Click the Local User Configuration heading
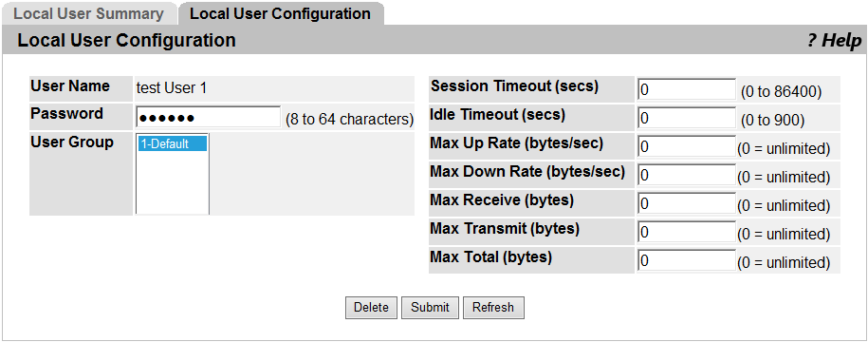 127,41
